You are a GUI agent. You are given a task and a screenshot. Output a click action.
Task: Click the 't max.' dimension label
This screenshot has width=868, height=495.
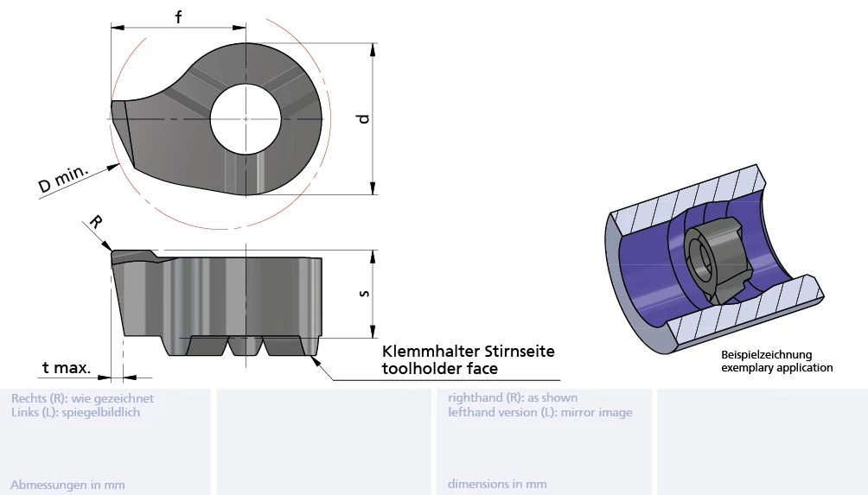click(x=67, y=368)
